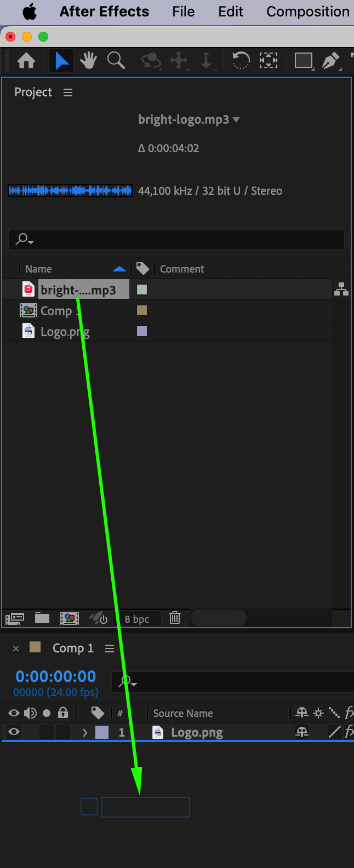Open the Project panel hamburger menu
Image resolution: width=354 pixels, height=868 pixels.
pos(68,92)
